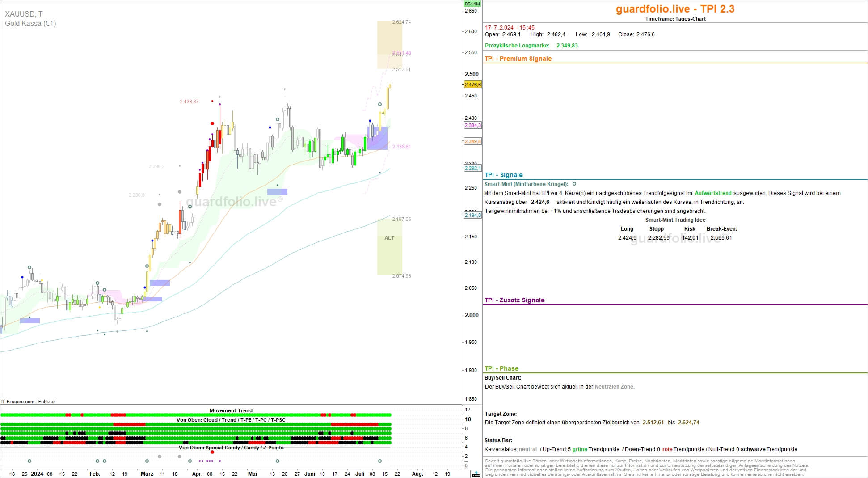Click the TPI - Signale section header
The width and height of the screenshot is (868, 478).
[x=503, y=175]
